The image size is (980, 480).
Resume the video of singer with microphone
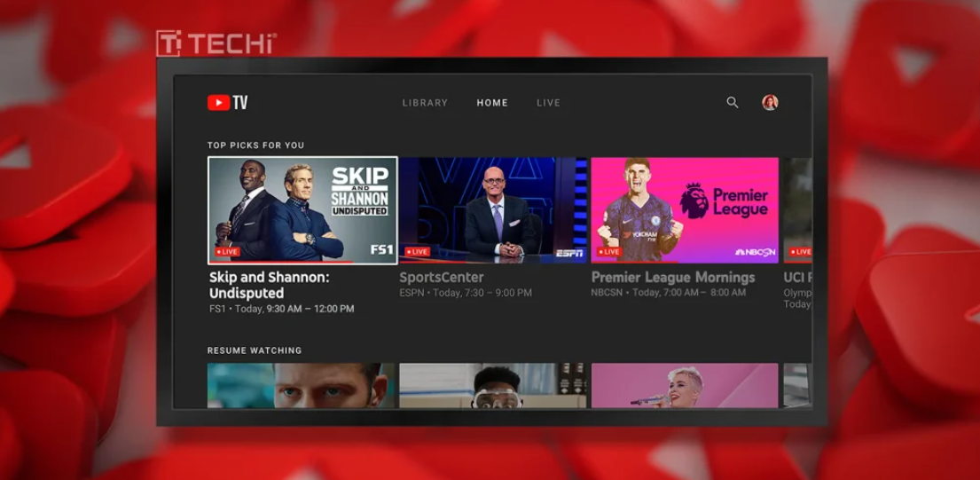coord(684,385)
